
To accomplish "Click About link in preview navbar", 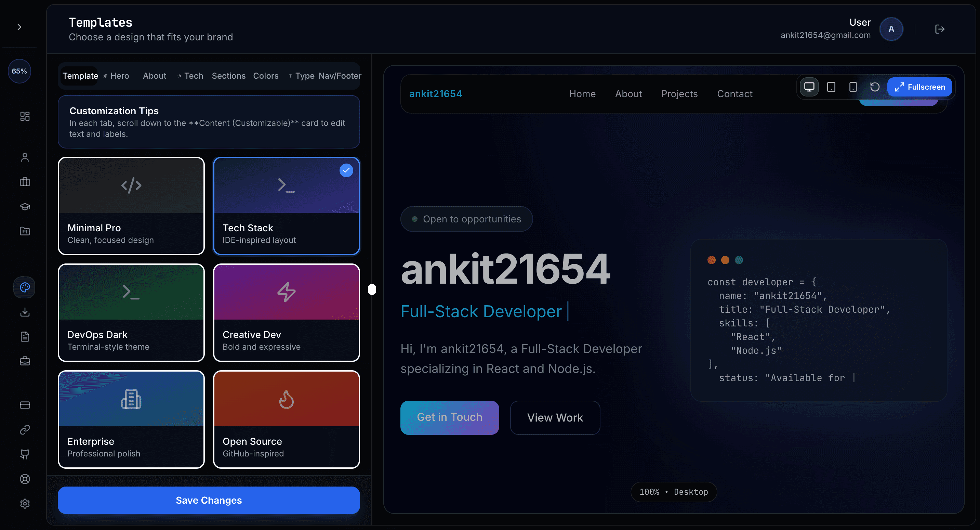I will 628,94.
